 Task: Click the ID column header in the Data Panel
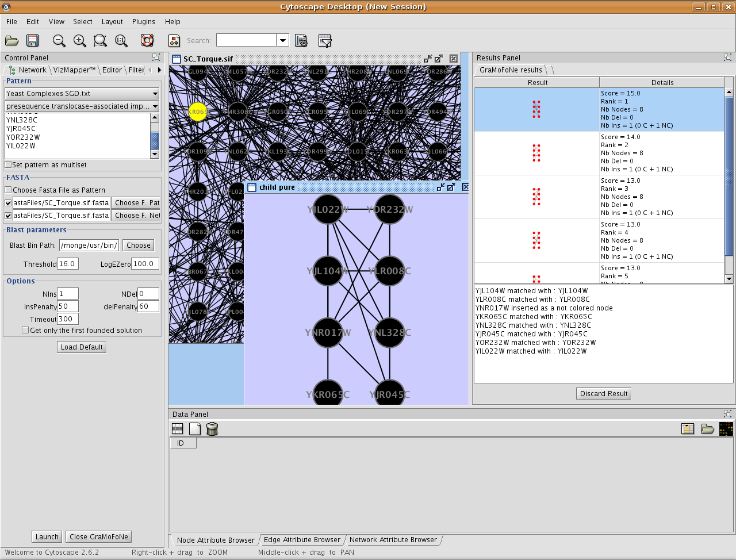pyautogui.click(x=183, y=443)
